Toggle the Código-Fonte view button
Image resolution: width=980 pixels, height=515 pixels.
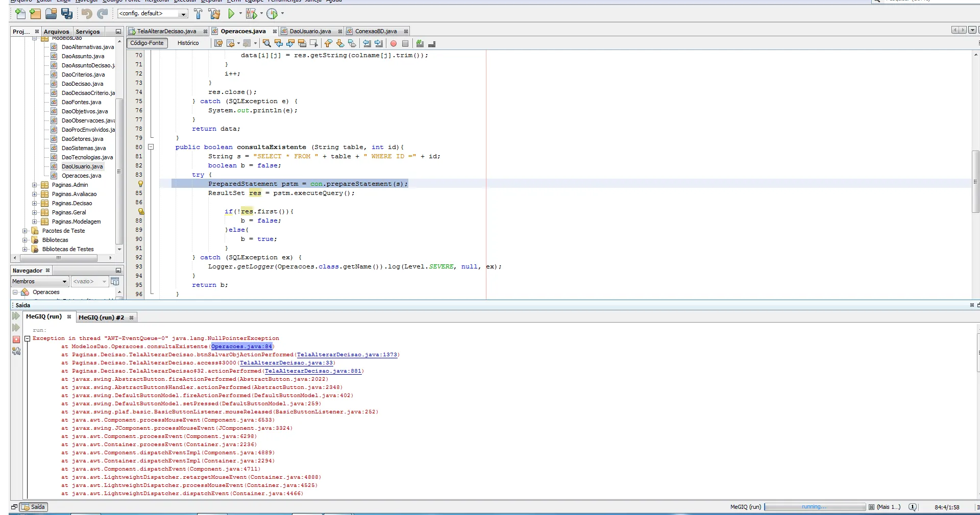[x=147, y=43]
